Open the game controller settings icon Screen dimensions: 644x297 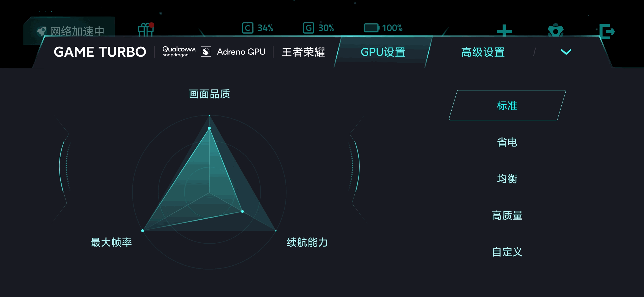coord(556,31)
